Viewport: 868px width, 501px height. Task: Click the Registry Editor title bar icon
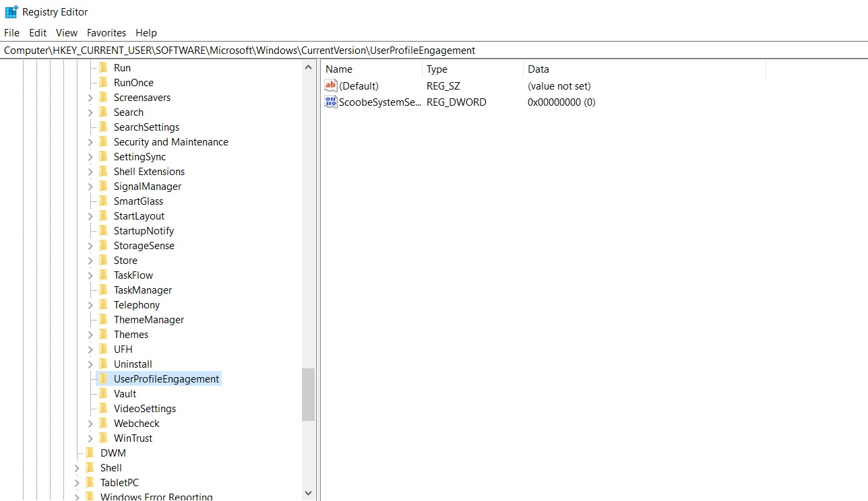[x=11, y=11]
